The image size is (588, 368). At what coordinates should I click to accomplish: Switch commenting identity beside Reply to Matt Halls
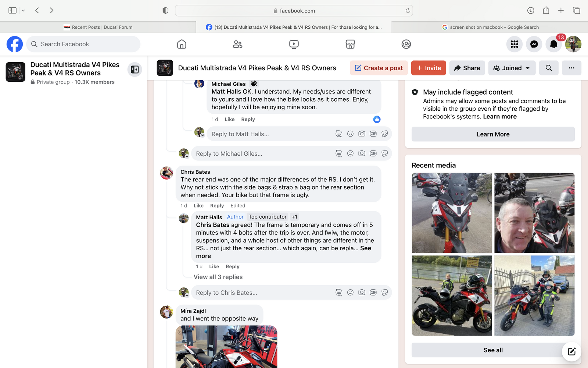(199, 132)
